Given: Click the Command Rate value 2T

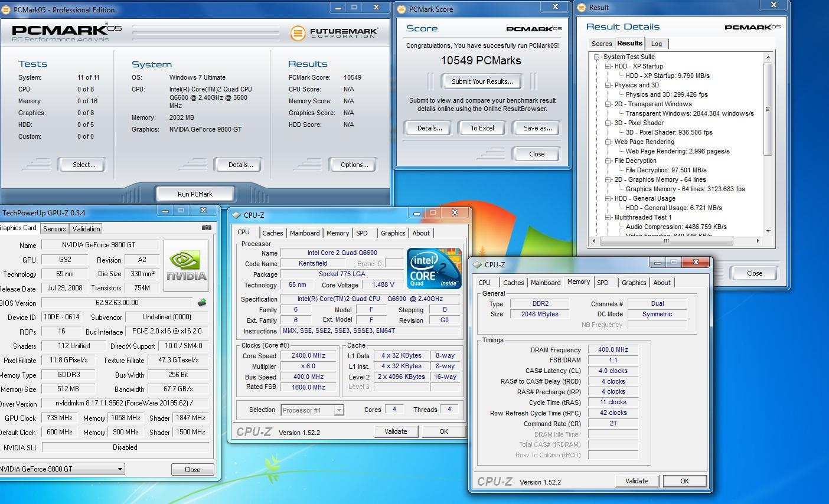Looking at the screenshot, I should click(613, 423).
